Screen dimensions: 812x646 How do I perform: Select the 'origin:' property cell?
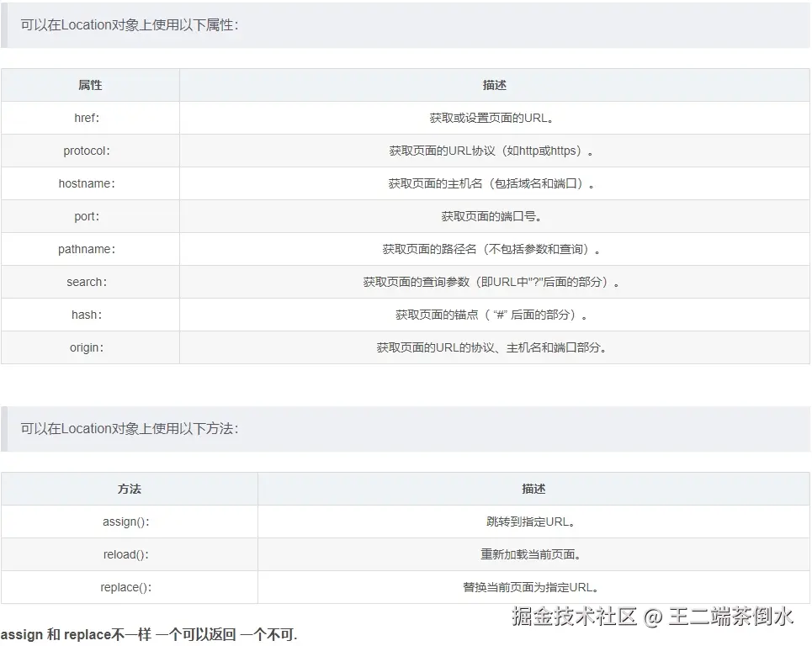pyautogui.click(x=90, y=347)
